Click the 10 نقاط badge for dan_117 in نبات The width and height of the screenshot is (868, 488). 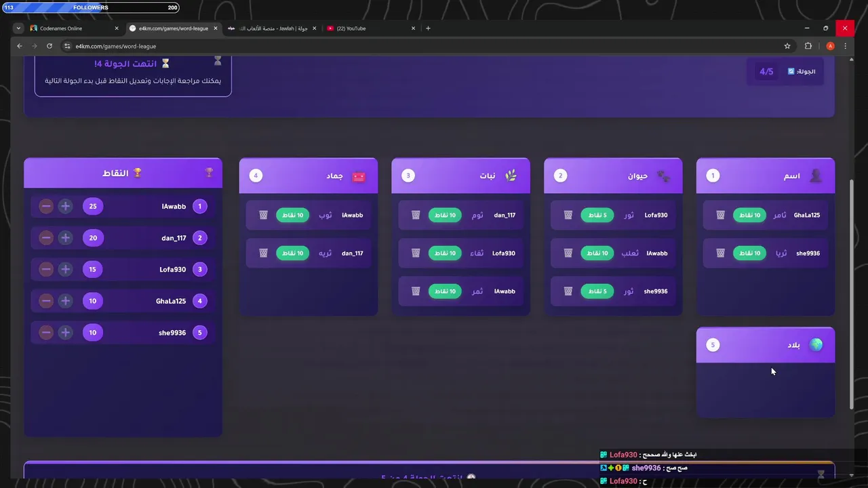pyautogui.click(x=445, y=215)
